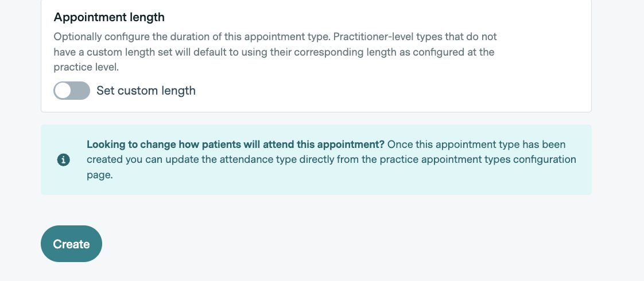644x281 pixels.
Task: Click the 'Set custom length' label text
Action: coord(146,91)
